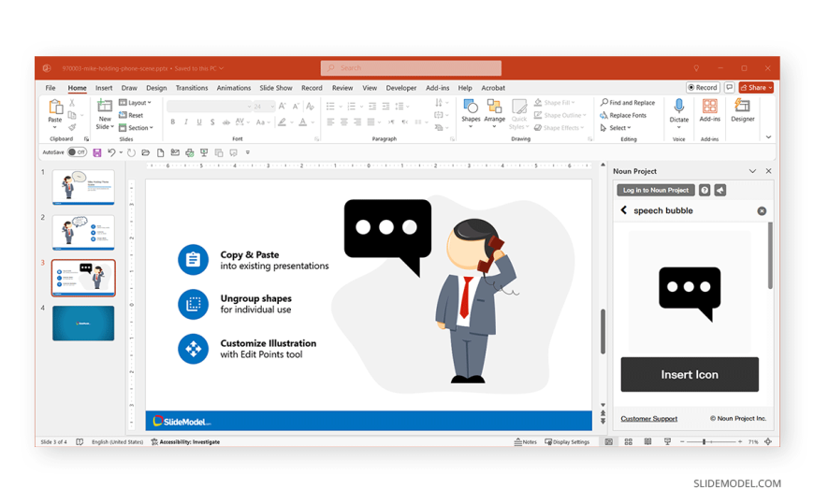Image resolution: width=814 pixels, height=504 pixels.
Task: Click Replace Fonts
Action: point(623,115)
